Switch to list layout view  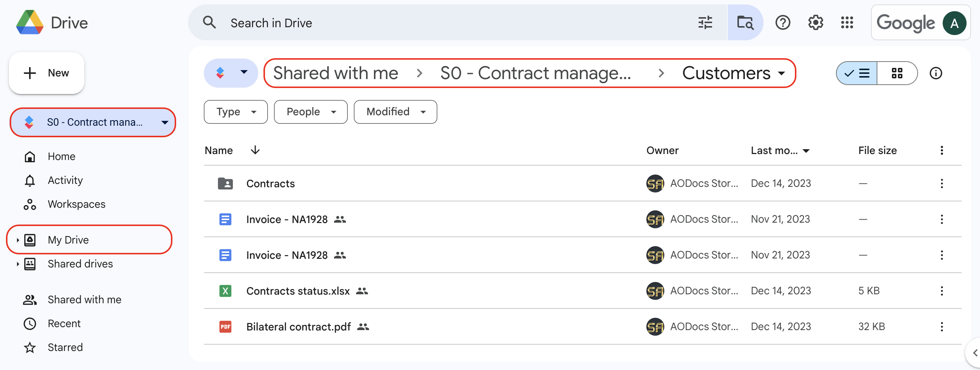point(856,73)
